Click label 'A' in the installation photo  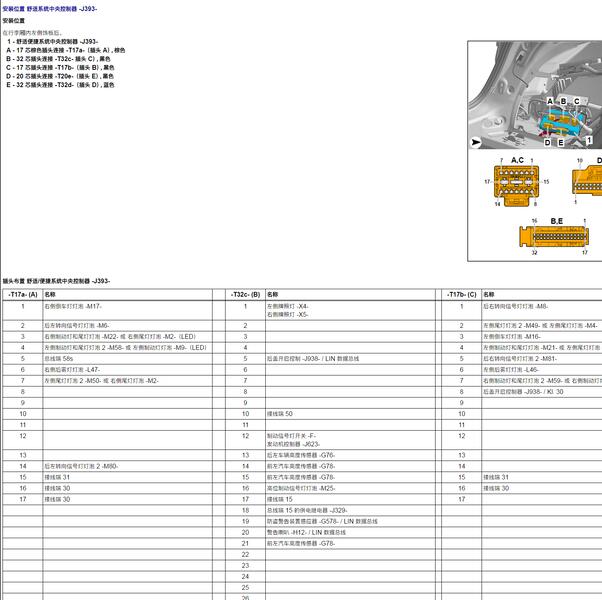coord(550,101)
